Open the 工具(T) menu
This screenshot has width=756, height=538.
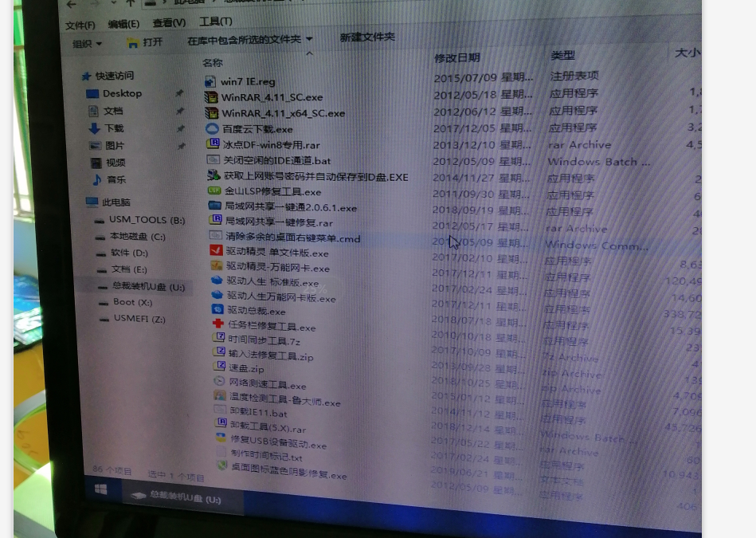216,22
